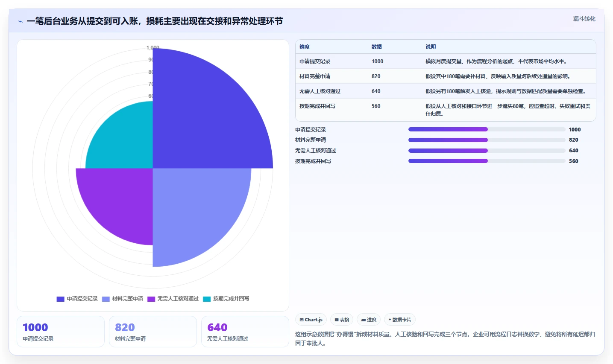Open the 640 无需人工核对通过 data card
Image resolution: width=613 pixels, height=364 pixels.
point(245,332)
